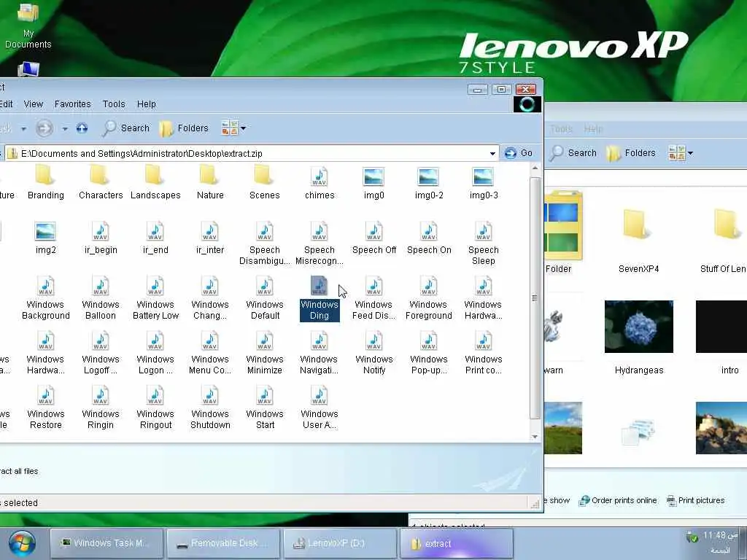Viewport: 747px width, 560px height.
Task: Click the Go button beside address bar
Action: click(519, 153)
